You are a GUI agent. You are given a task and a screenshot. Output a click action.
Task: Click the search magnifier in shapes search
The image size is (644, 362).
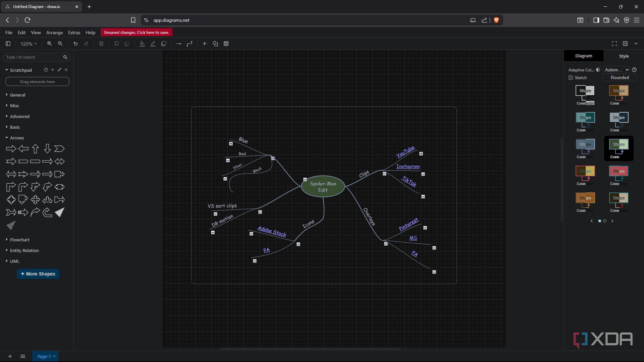[65, 57]
